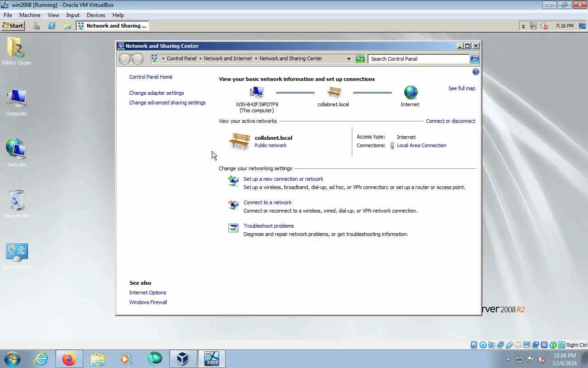Viewport: 588px width, 368px height.
Task: Expand guest tray hidden icons chevron
Action: click(x=523, y=26)
